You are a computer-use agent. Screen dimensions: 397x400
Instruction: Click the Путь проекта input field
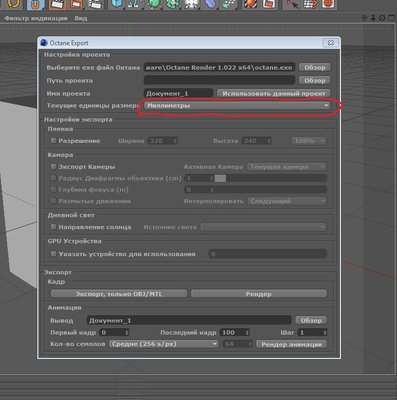(219, 80)
